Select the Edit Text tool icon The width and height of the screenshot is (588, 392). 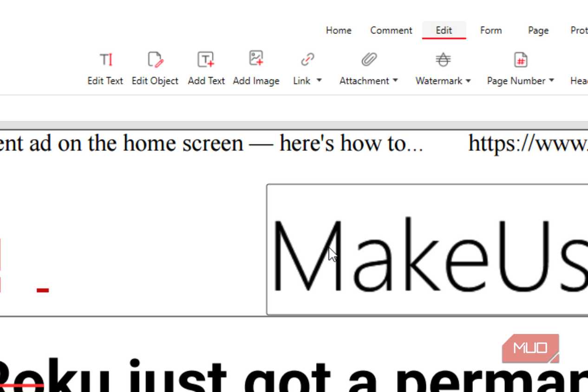coord(106,59)
